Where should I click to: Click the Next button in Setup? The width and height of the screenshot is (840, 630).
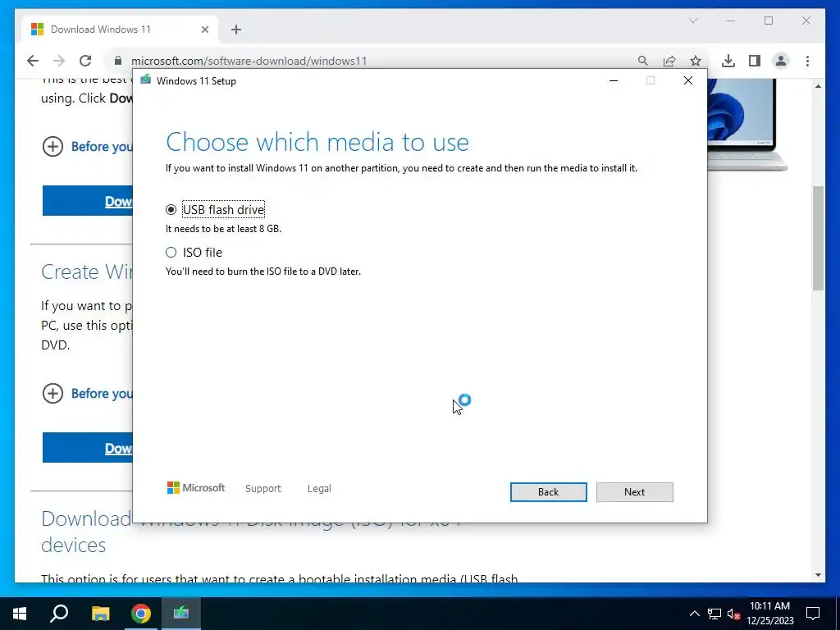[x=634, y=492]
